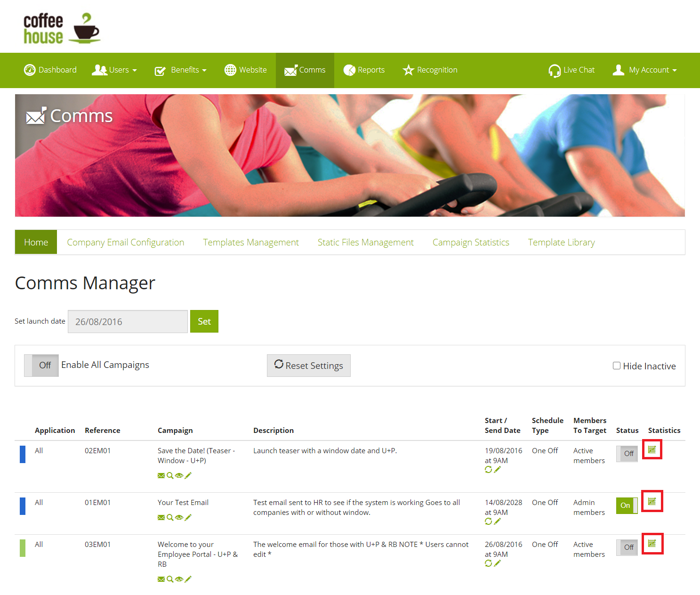Screen dimensions: 700x595
Task: Click the pencil icon below the 19/08/2016 send date
Action: click(497, 469)
